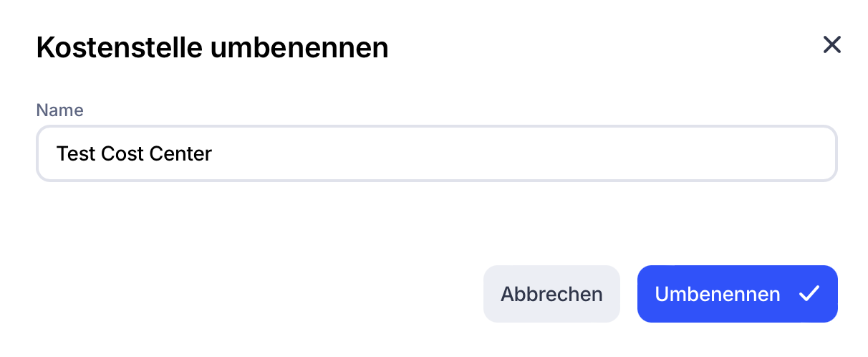This screenshot has height=357, width=868.
Task: Close the Kostenstelle umbenennen dialog via X
Action: (x=831, y=45)
